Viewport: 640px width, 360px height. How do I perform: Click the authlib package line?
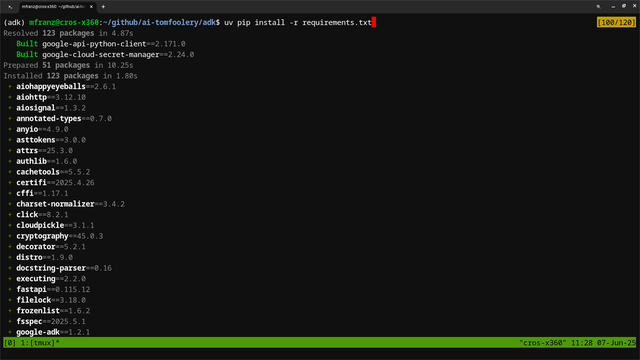coord(42,161)
